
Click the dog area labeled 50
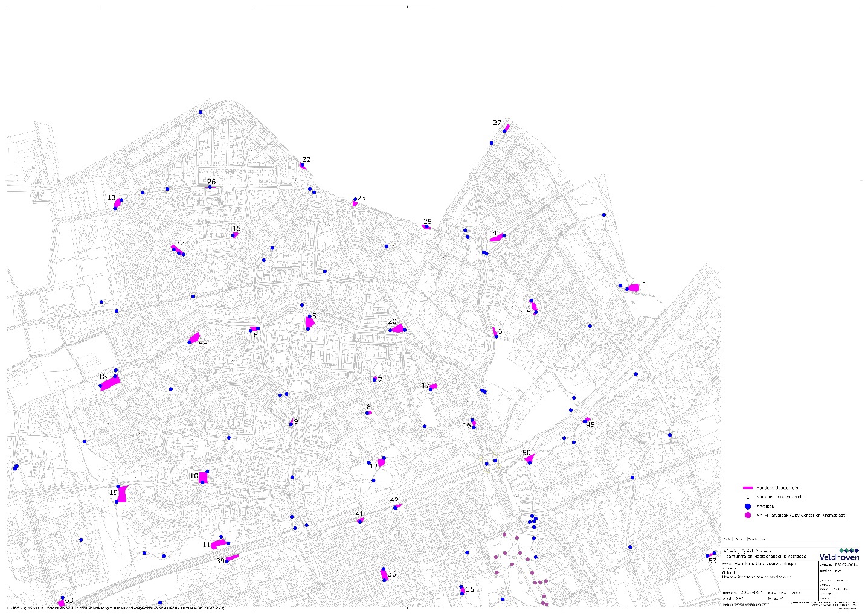(530, 458)
